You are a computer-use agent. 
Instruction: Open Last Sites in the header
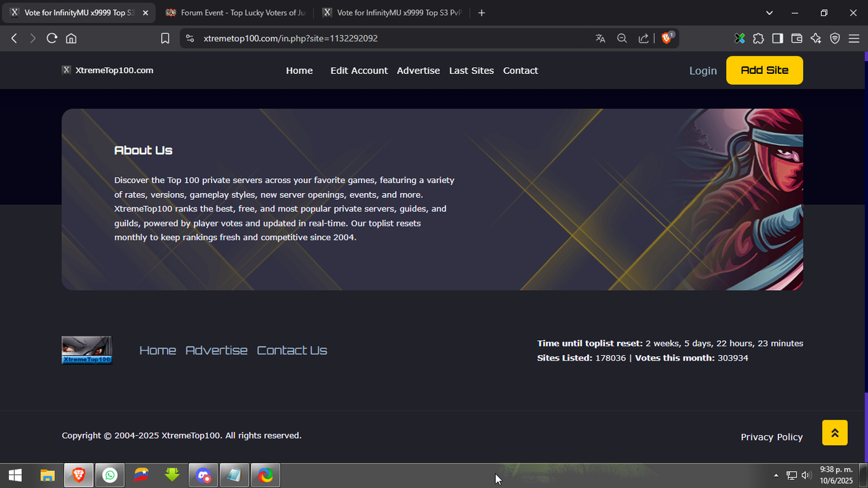(471, 70)
